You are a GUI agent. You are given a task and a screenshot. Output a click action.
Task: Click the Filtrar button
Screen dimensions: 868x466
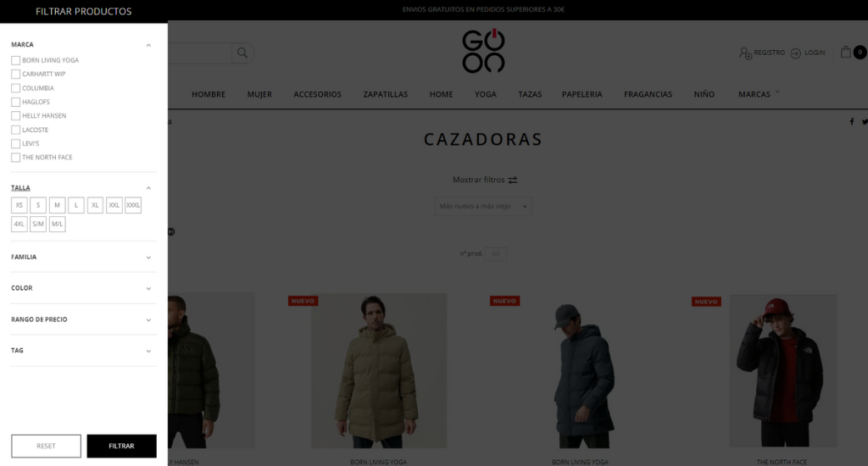122,446
